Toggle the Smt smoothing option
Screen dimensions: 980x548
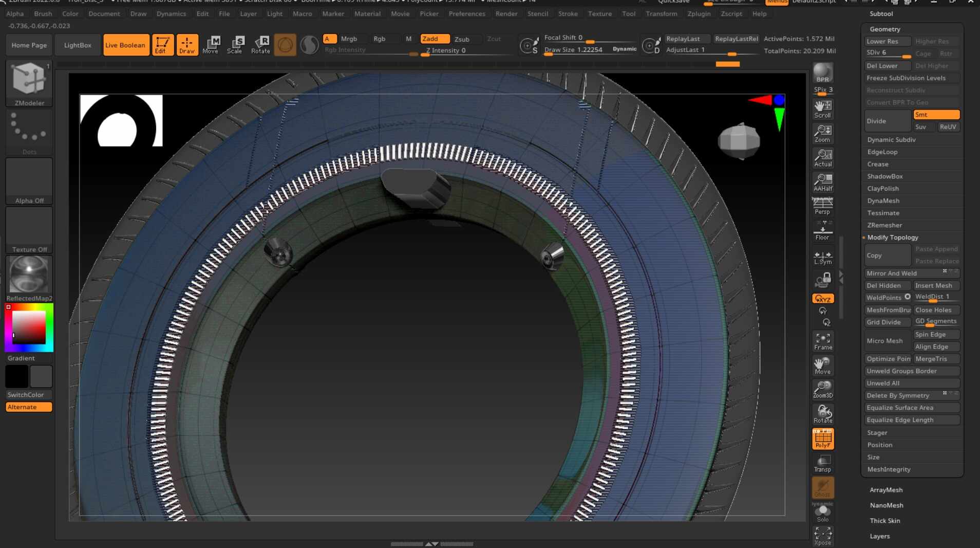936,115
